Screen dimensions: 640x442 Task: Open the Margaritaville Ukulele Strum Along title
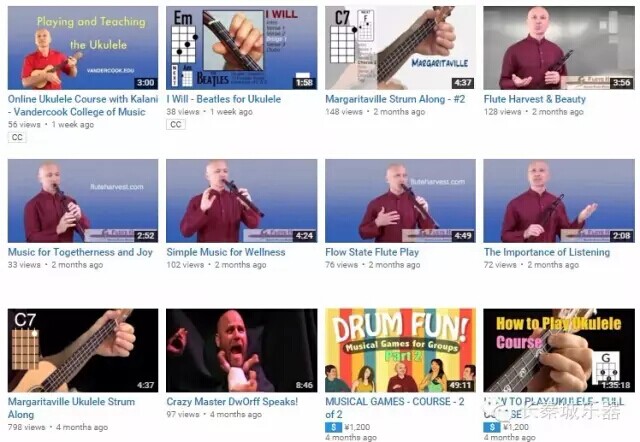point(71,408)
